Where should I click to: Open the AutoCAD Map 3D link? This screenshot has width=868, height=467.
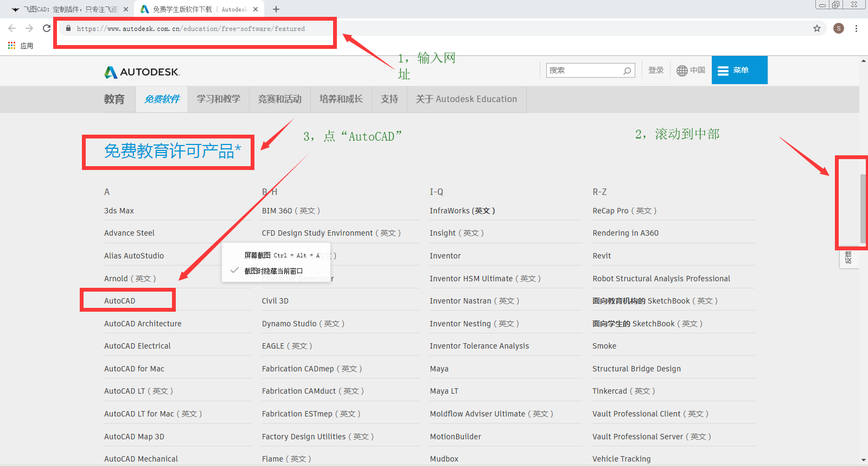(x=134, y=437)
